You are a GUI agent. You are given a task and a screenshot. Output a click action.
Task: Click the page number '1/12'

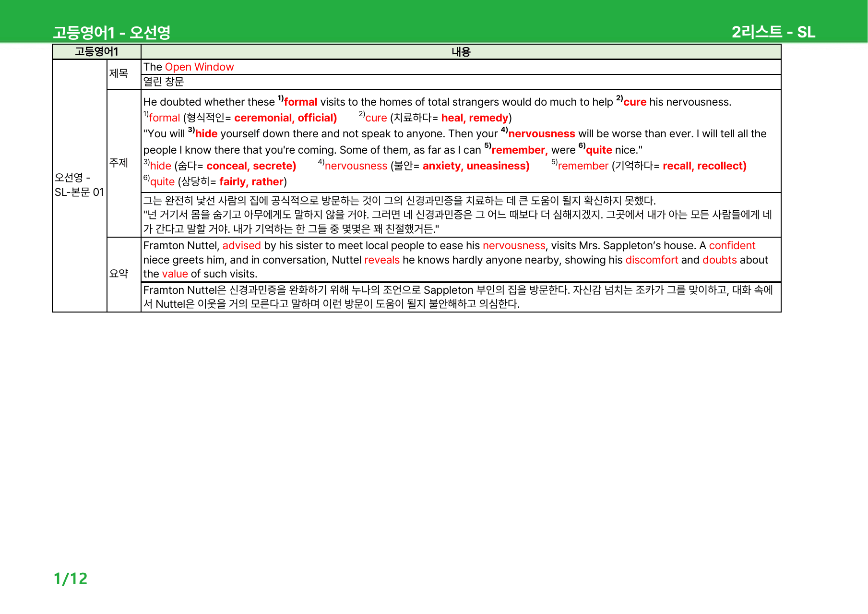tap(71, 579)
